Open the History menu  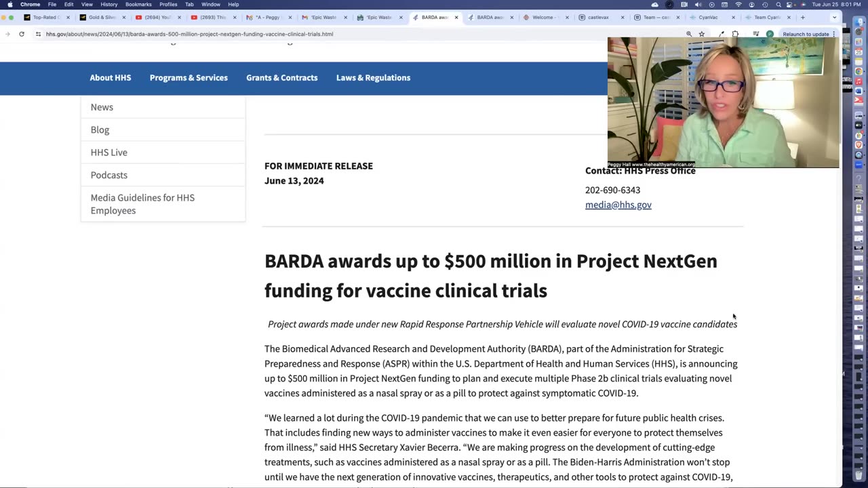[x=109, y=4]
